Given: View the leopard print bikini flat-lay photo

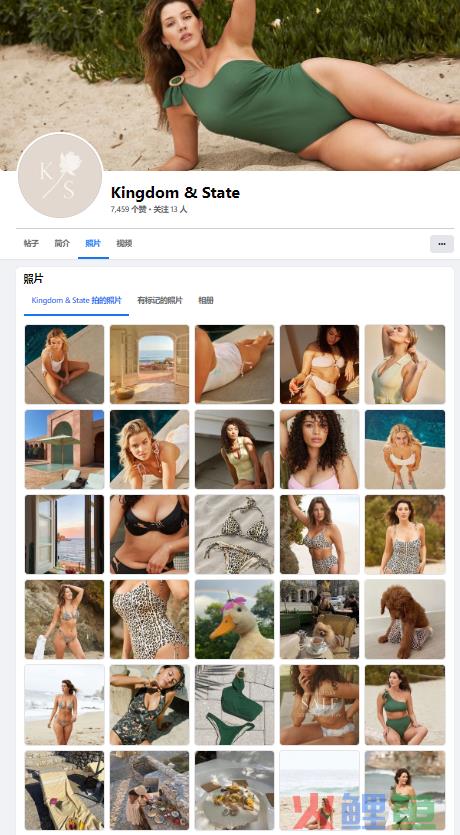Looking at the screenshot, I should click(x=234, y=534).
